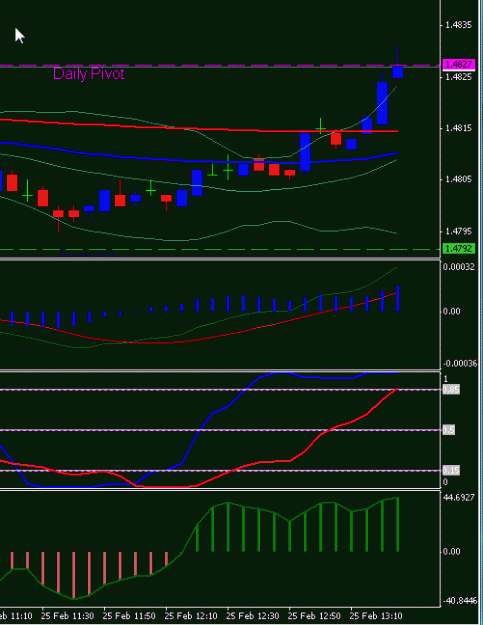The height and width of the screenshot is (625, 483).
Task: Click the 0.5 oscillator level label
Action: [x=449, y=430]
